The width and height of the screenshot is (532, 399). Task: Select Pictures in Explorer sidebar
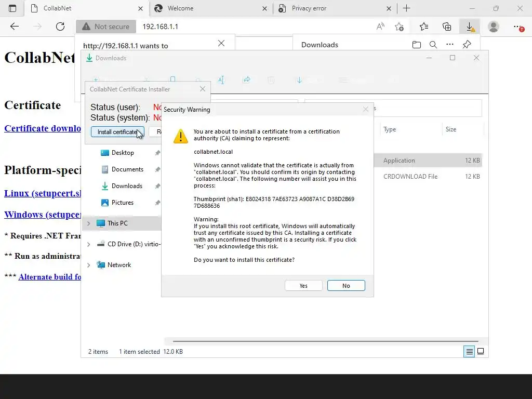pyautogui.click(x=123, y=203)
